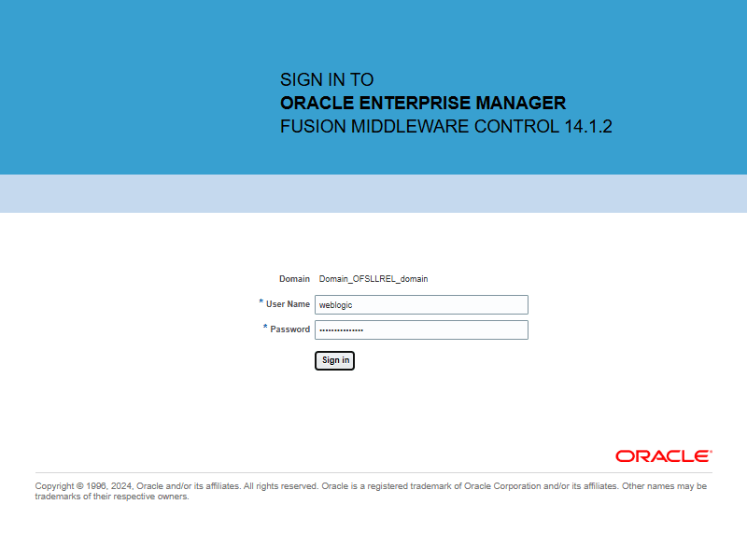The width and height of the screenshot is (747, 560).
Task: Click the copyright notice text
Action: (371, 491)
